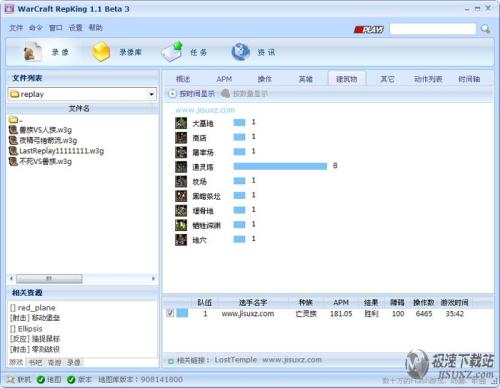
Task: Switch to the 其它 tab
Action: click(x=387, y=79)
